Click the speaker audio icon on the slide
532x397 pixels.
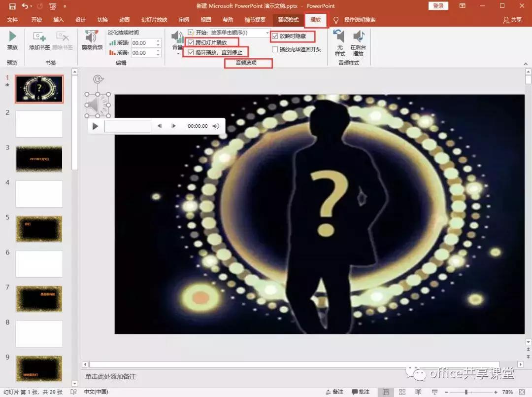tap(98, 105)
